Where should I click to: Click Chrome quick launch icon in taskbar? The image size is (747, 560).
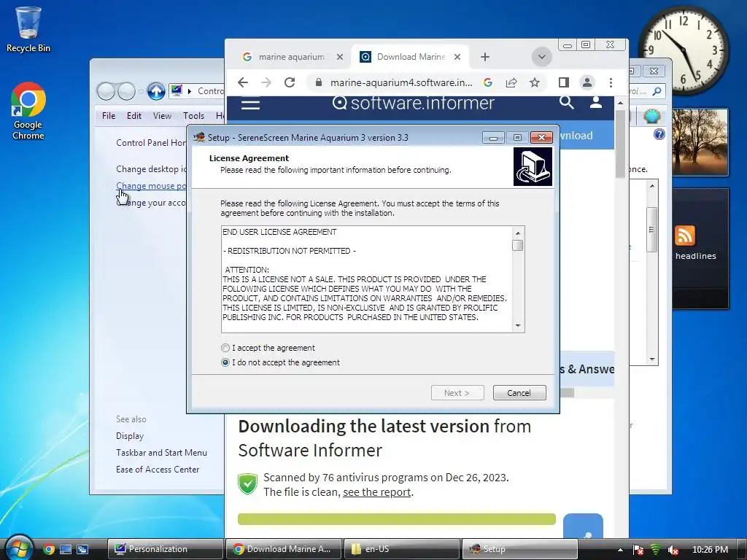(x=49, y=549)
